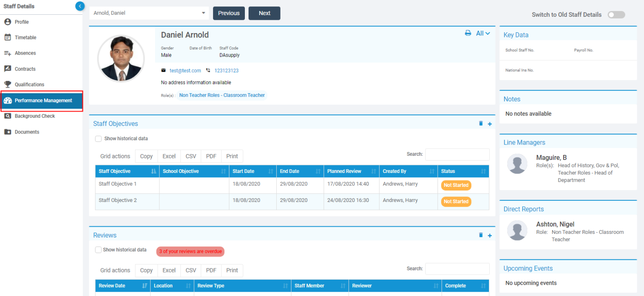
Task: Select the Absences sidebar icon
Action: pos(8,53)
